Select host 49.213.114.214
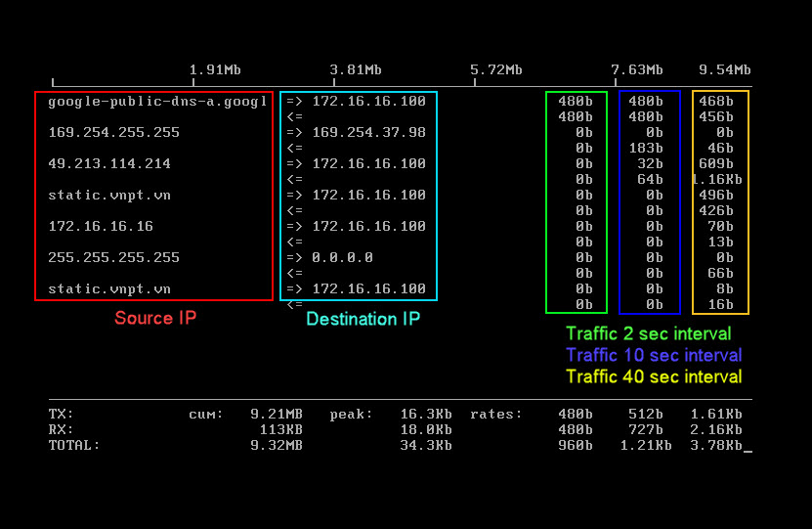 (x=109, y=163)
